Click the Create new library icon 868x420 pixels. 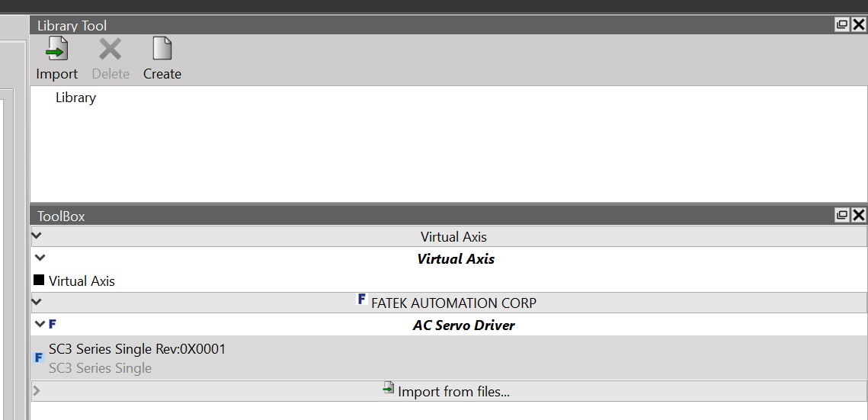162,50
